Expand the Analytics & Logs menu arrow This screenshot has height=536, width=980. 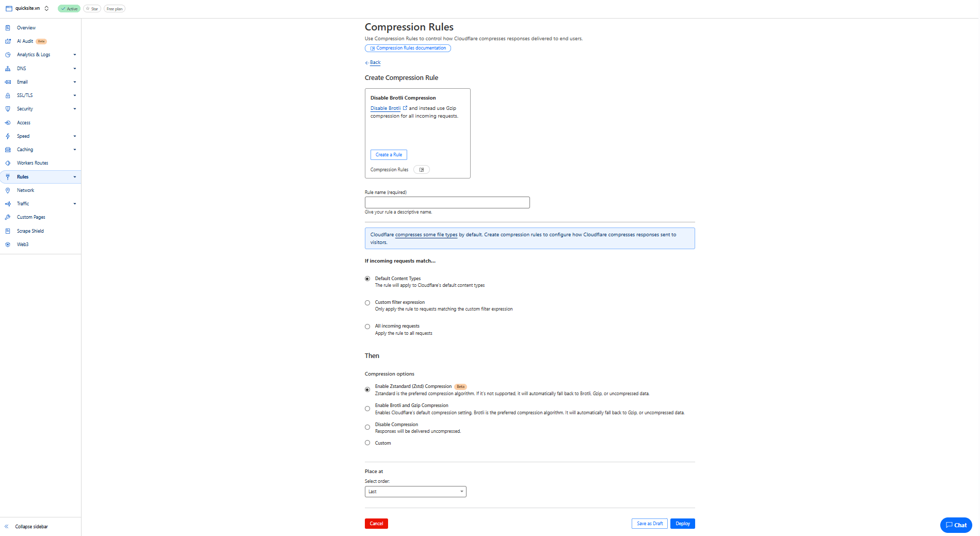pyautogui.click(x=75, y=55)
